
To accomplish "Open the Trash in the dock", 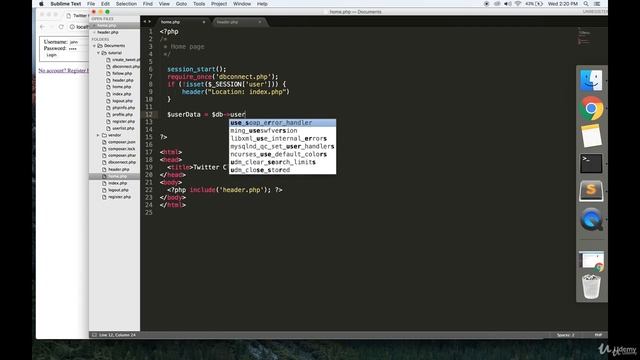I will [591, 287].
